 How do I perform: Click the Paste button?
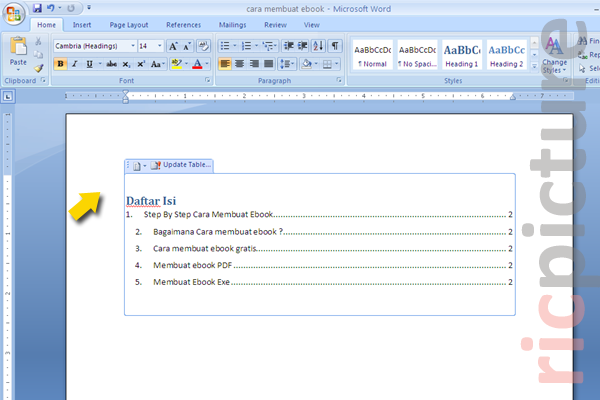click(18, 53)
